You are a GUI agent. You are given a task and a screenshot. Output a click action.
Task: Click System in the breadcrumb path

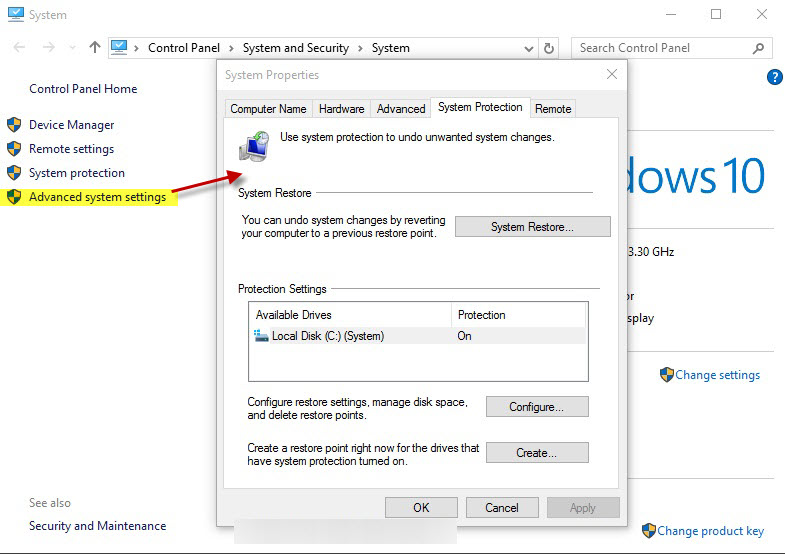pos(390,48)
